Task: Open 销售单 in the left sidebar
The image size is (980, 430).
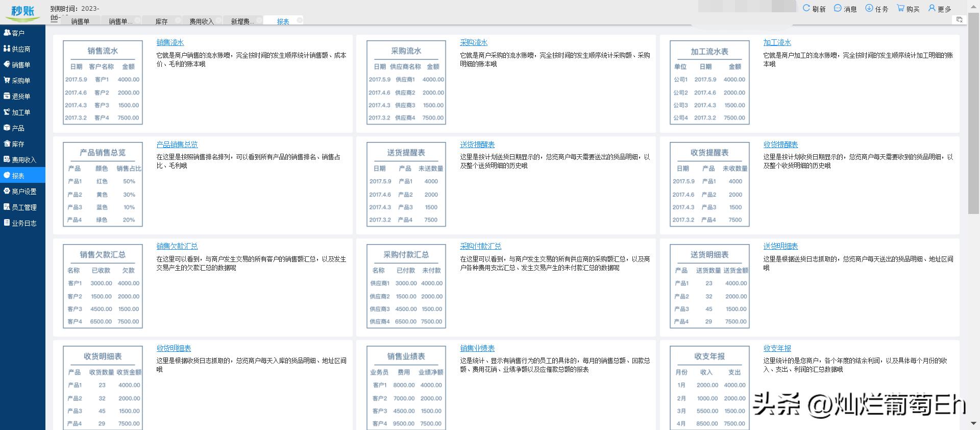Action: (22, 65)
